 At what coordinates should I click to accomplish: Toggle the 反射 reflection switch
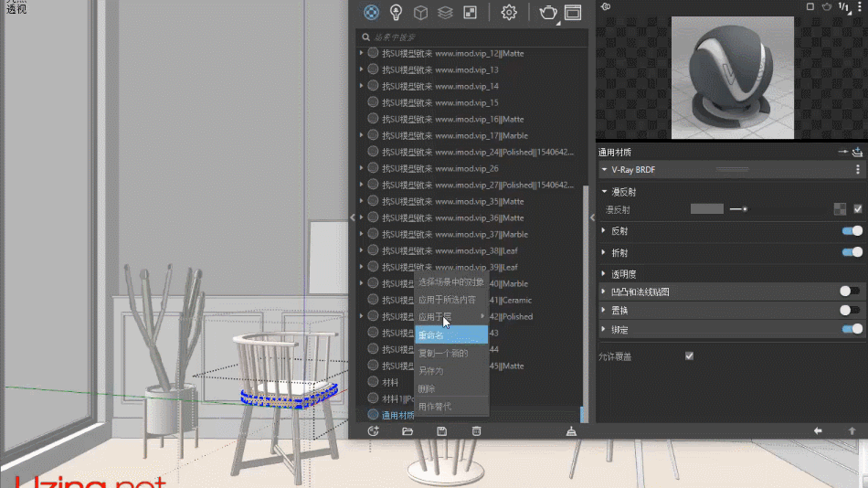(852, 231)
